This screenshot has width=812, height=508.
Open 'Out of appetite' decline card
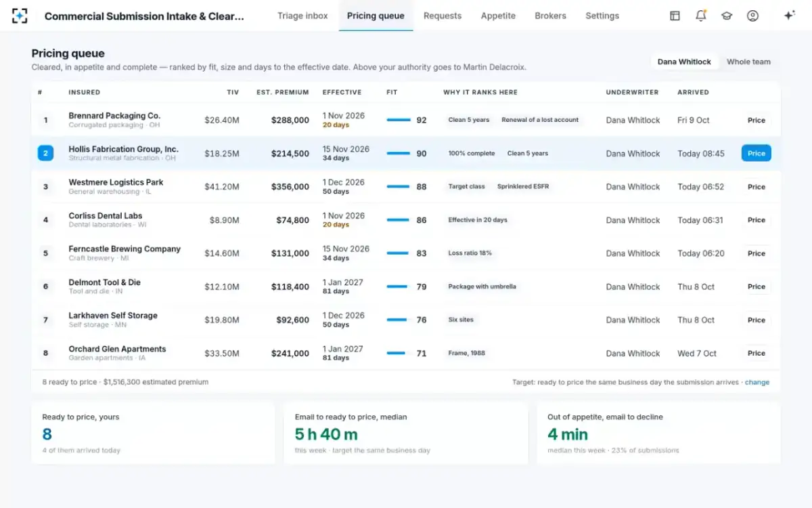[658, 433]
